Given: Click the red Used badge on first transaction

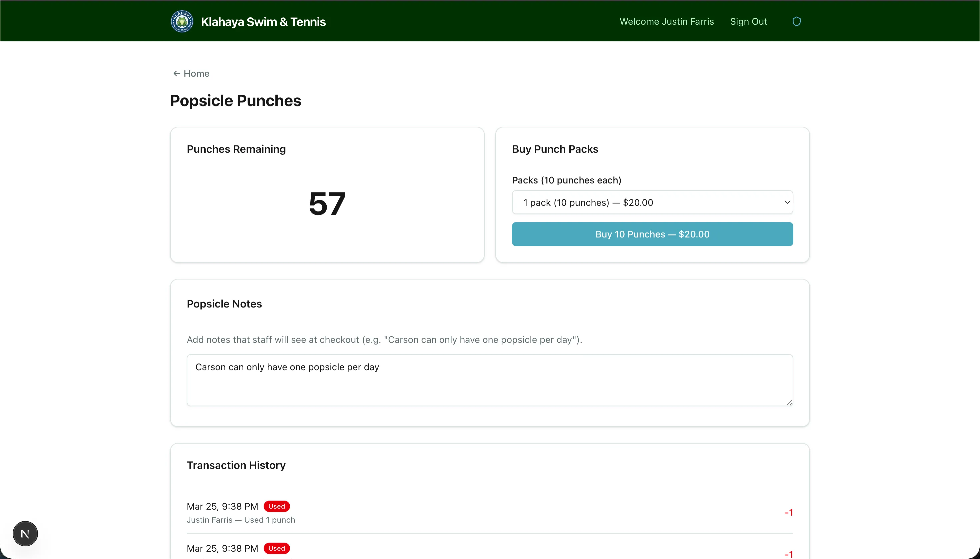Looking at the screenshot, I should coord(277,506).
